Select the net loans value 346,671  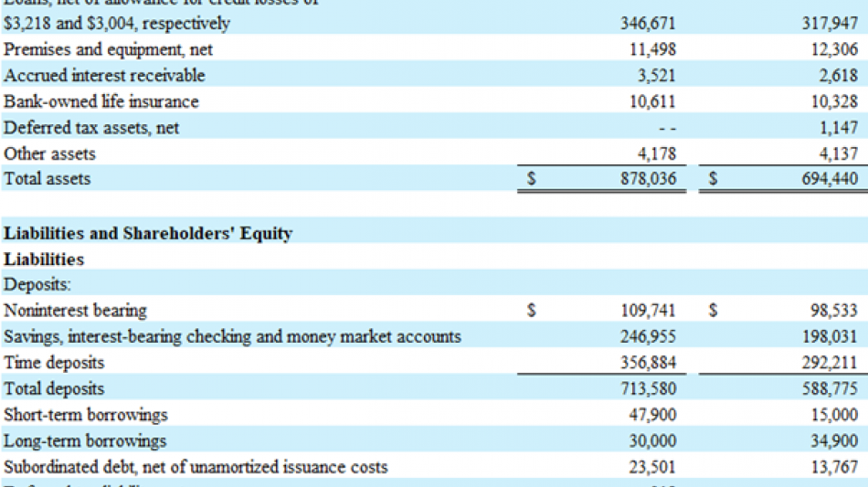tap(648, 23)
